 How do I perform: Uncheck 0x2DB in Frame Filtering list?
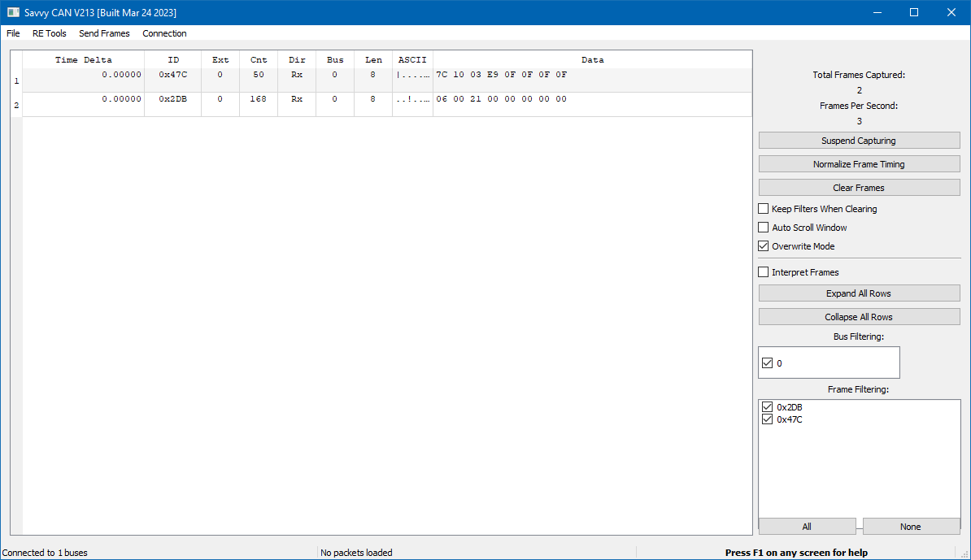click(x=767, y=407)
